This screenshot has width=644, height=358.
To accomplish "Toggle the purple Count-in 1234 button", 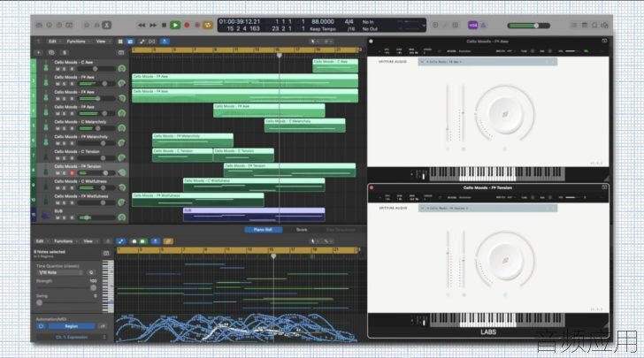I will 472,25.
